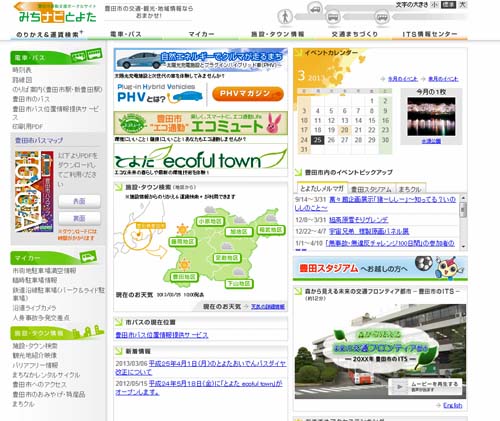Click the car icon on マイカー header
This screenshot has height=421, width=500.
pyautogui.click(x=88, y=257)
